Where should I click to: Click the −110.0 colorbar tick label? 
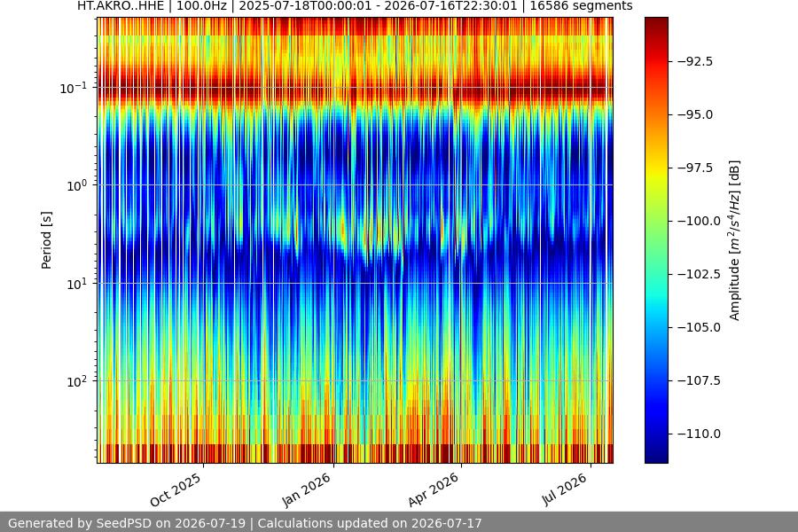tap(699, 434)
